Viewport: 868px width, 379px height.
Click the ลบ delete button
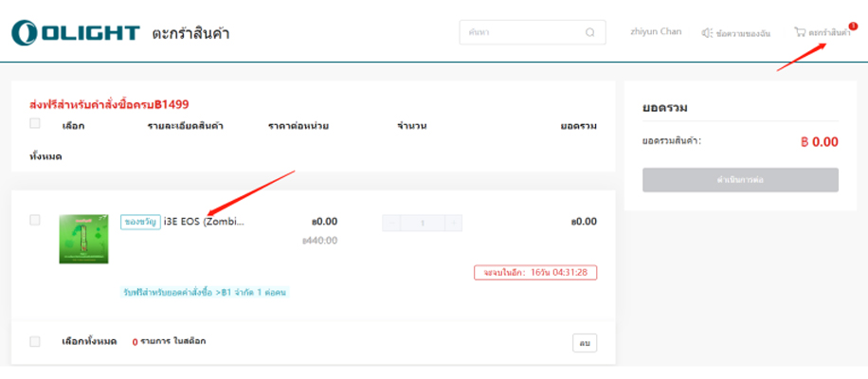584,342
